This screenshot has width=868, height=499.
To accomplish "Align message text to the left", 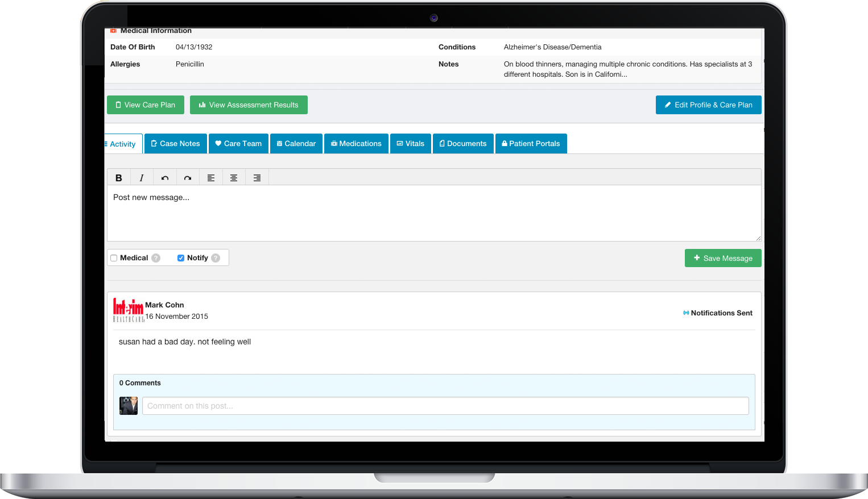I will 211,178.
